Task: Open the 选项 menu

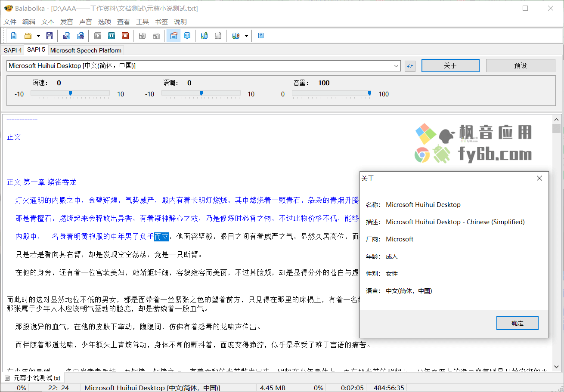Action: (105, 22)
